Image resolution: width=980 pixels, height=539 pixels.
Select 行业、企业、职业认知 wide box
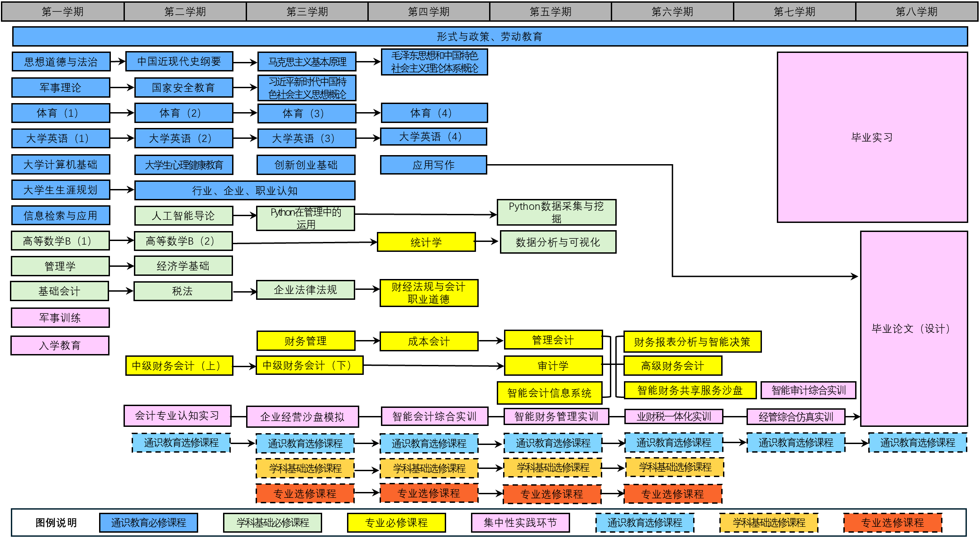tap(245, 191)
